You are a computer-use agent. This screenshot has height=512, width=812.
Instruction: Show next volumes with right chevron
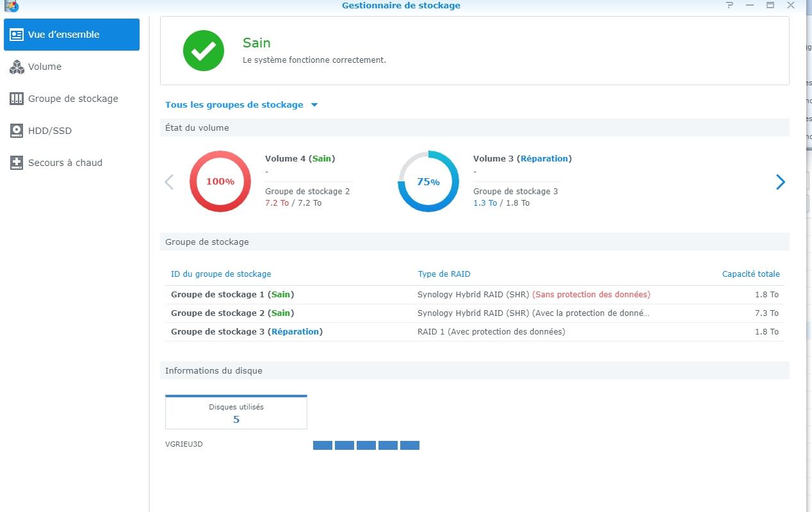point(780,182)
